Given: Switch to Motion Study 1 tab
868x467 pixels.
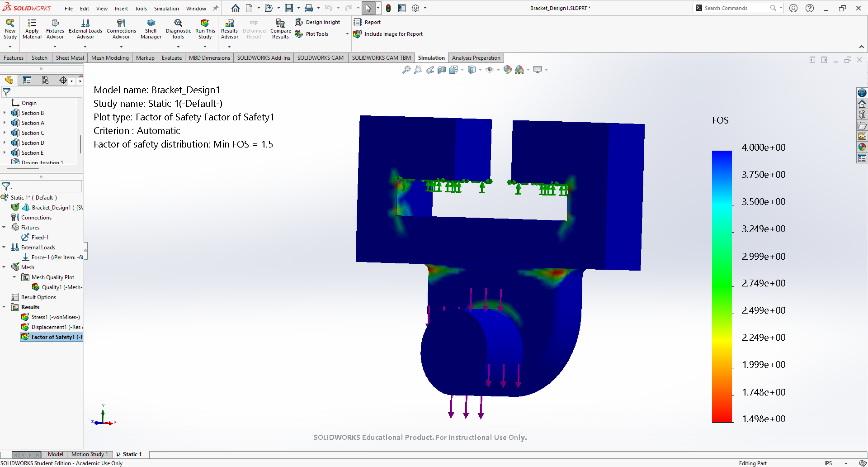Looking at the screenshot, I should 90,454.
